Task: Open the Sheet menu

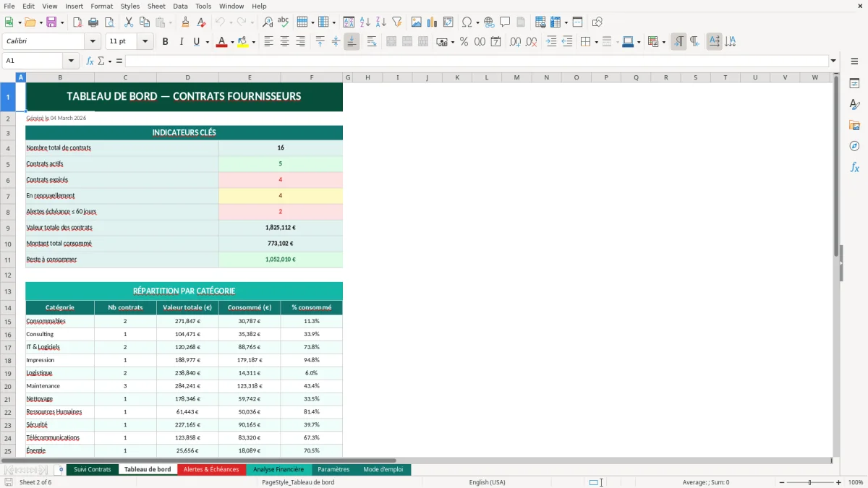Action: (x=156, y=6)
